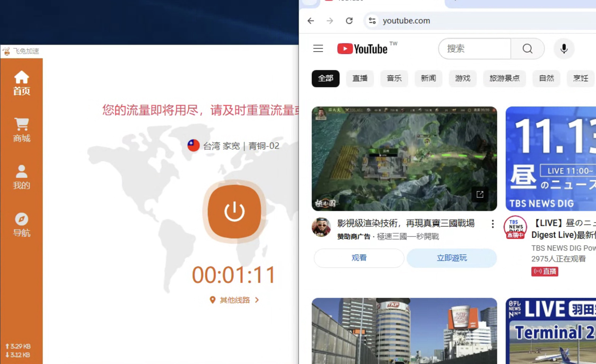Open the TBS NEWS DIG live thumbnail
The height and width of the screenshot is (364, 596).
(x=551, y=159)
